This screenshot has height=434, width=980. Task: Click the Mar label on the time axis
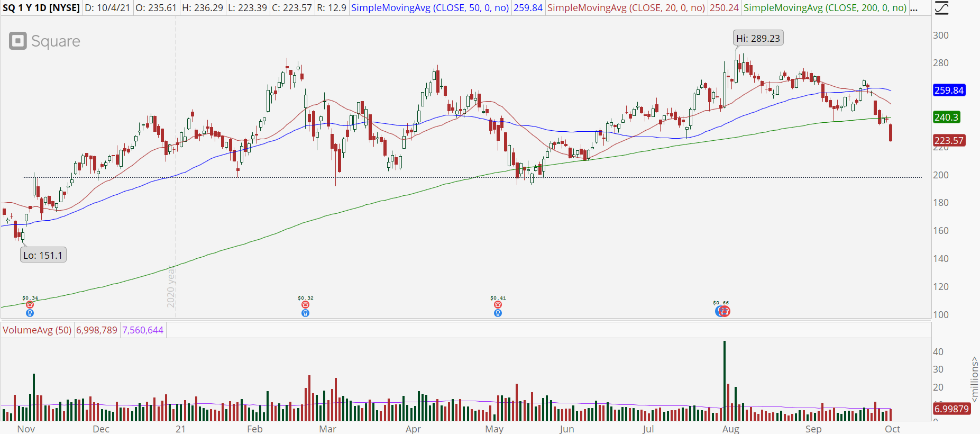[x=328, y=429]
